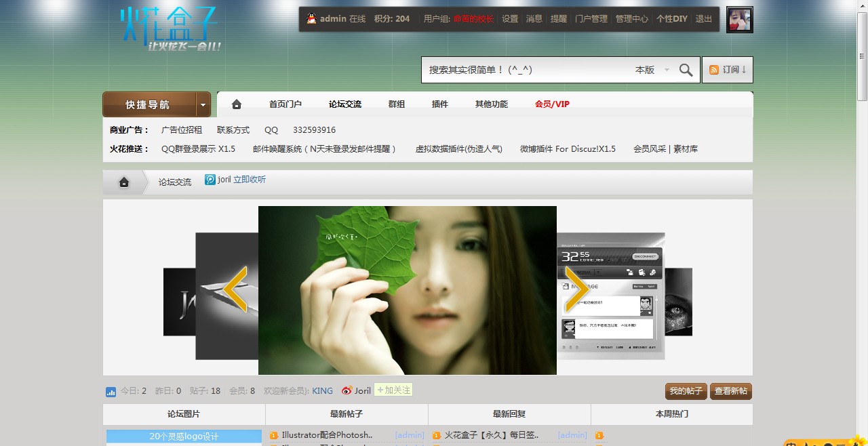Open the 会员/VIP navigation tab
868x446 pixels.
552,104
